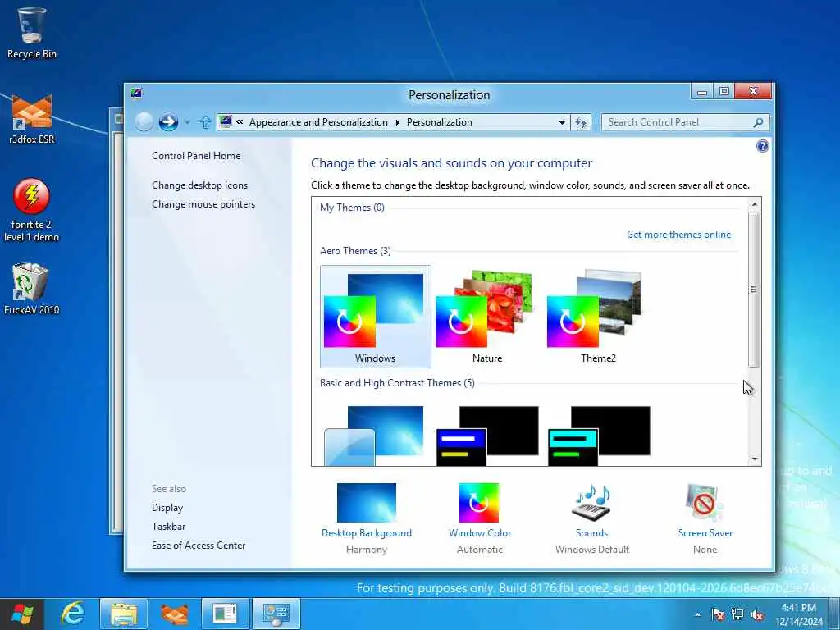Open the Sounds text link
Image resolution: width=840 pixels, height=630 pixels.
[x=591, y=533]
